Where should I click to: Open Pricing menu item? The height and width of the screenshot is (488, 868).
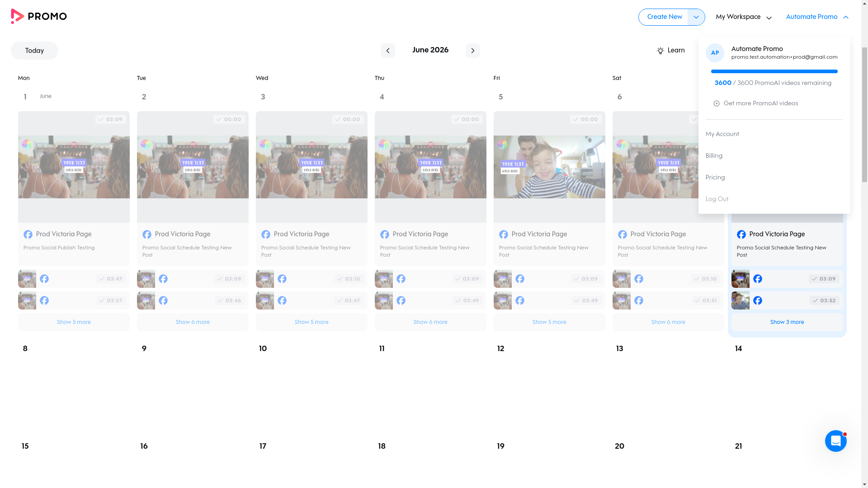715,178
